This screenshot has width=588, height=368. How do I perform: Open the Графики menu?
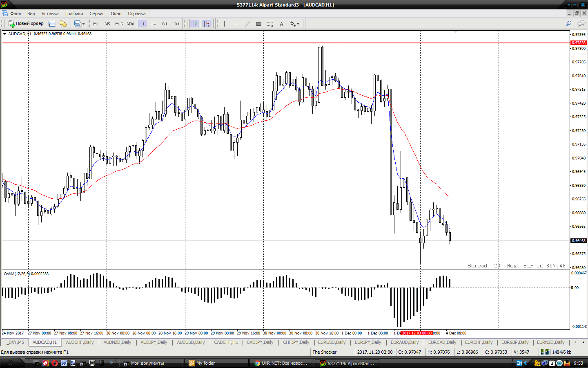(x=74, y=13)
